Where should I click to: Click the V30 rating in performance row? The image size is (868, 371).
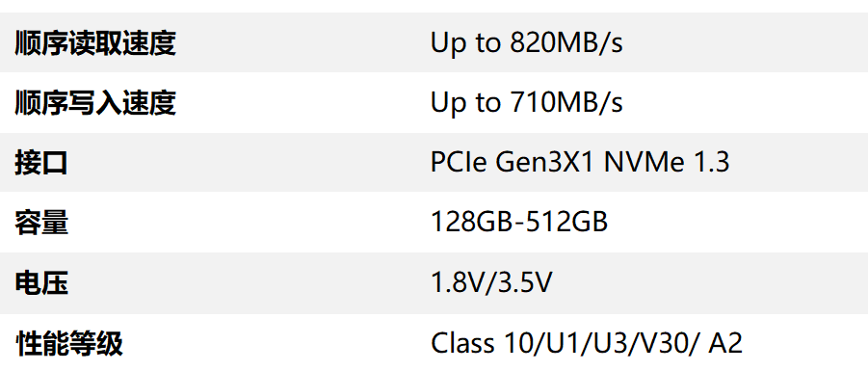point(668,343)
